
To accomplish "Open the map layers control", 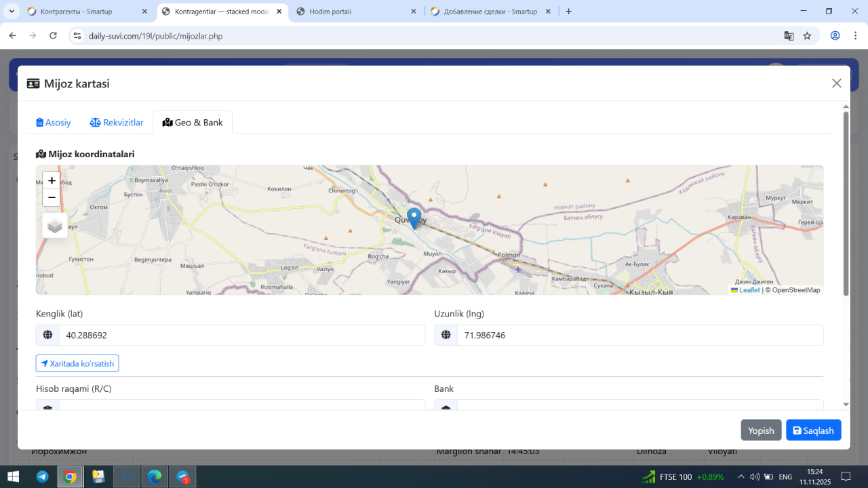I will coord(55,226).
